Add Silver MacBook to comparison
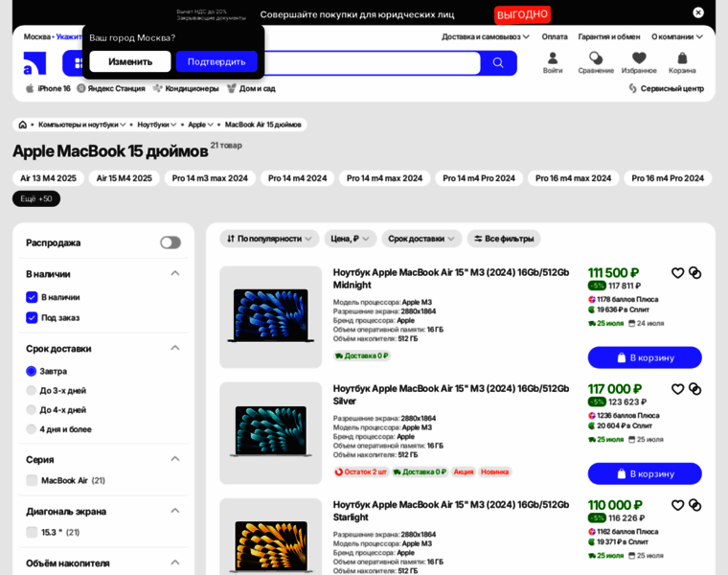 [x=695, y=389]
